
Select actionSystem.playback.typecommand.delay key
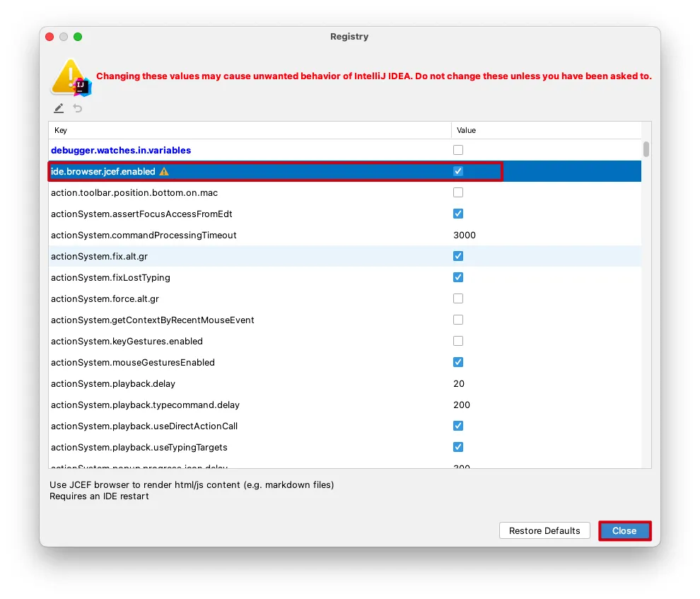pyautogui.click(x=145, y=405)
